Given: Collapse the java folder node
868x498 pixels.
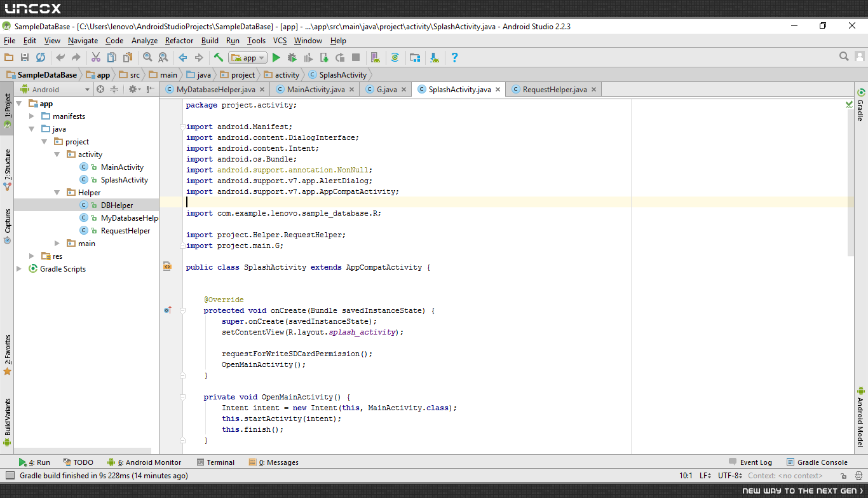Looking at the screenshot, I should click(32, 129).
